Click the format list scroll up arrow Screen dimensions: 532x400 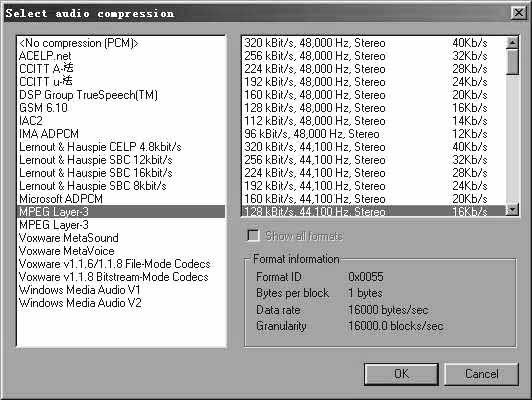pos(512,43)
